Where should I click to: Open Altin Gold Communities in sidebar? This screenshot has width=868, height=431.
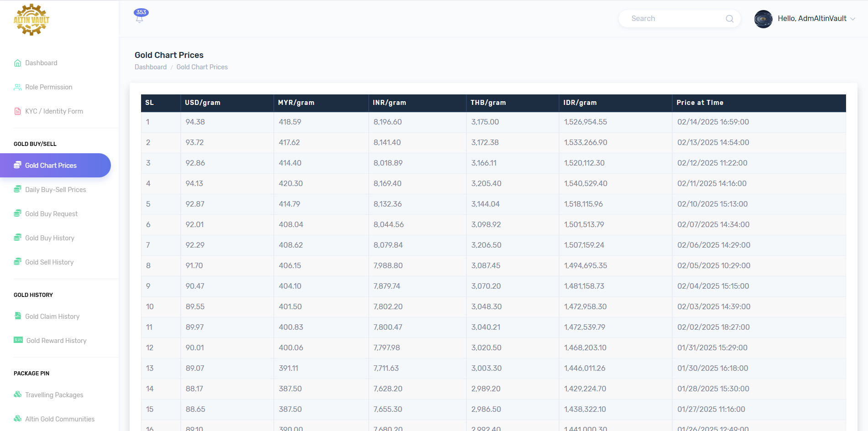pos(60,419)
